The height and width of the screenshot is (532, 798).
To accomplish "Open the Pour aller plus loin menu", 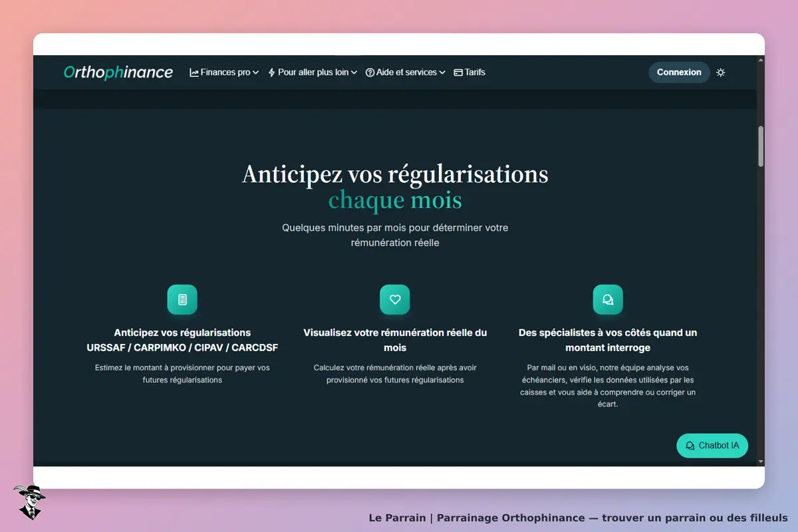I will 313,72.
